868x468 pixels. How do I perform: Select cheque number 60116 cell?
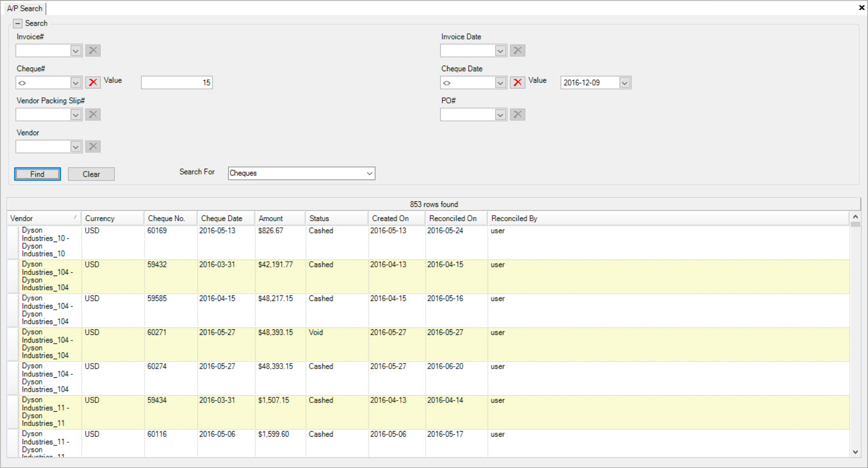pos(171,443)
